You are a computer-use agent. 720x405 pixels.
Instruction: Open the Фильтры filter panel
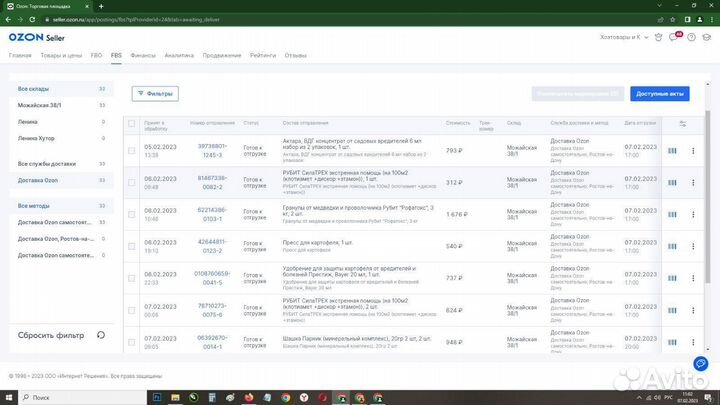pos(155,93)
